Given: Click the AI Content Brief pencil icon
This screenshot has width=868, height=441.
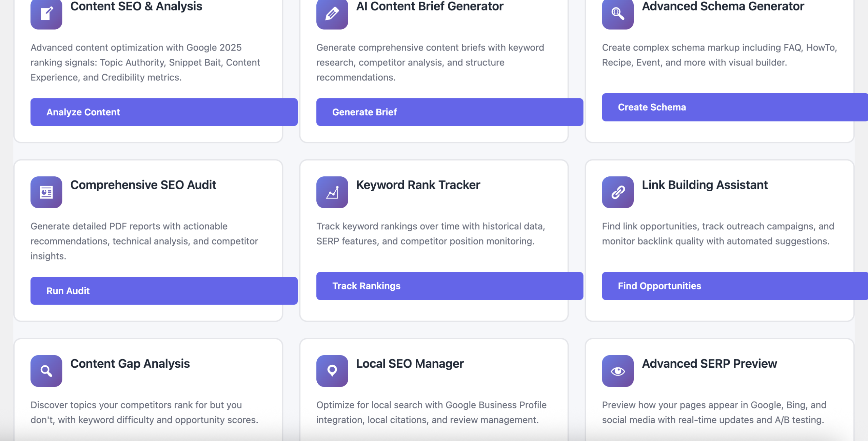Looking at the screenshot, I should [x=332, y=14].
